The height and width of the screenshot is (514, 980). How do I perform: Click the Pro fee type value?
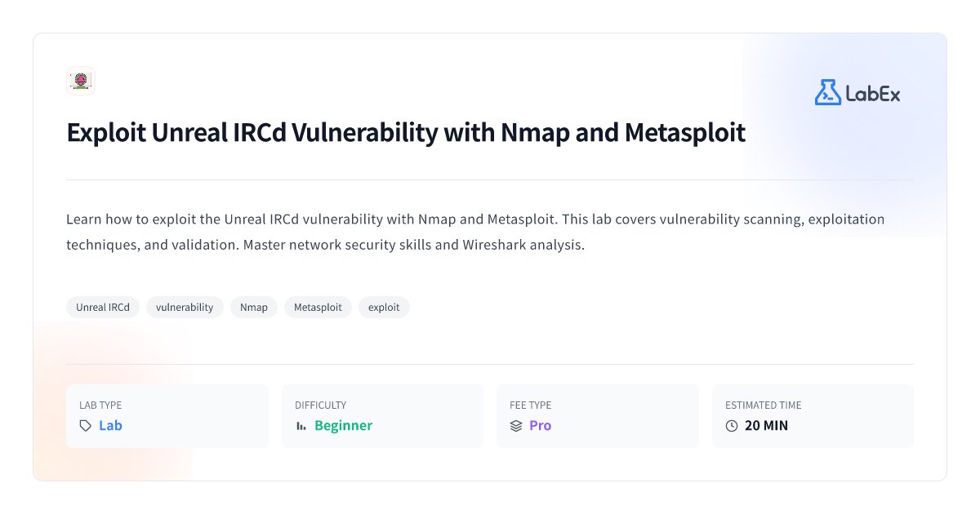click(x=540, y=426)
